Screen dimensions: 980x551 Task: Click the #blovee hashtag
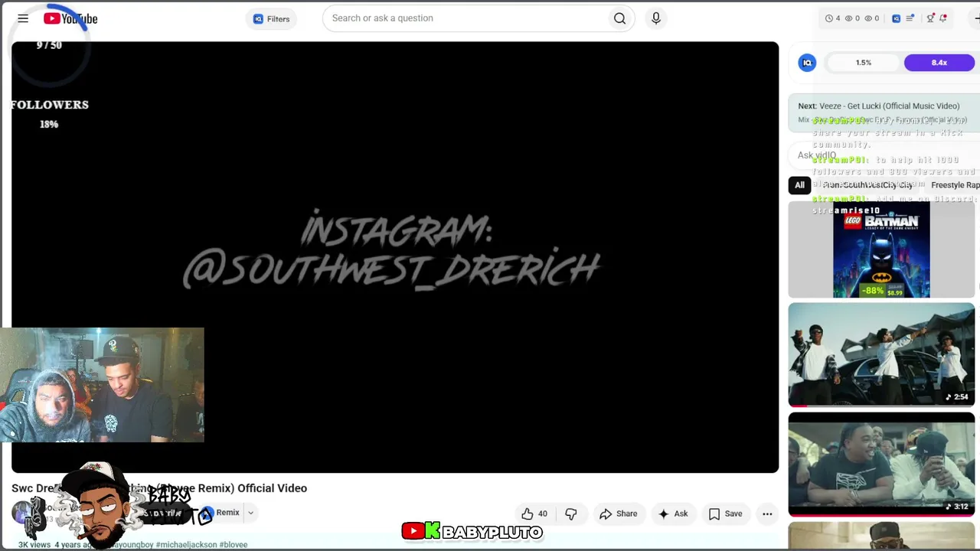click(x=234, y=545)
